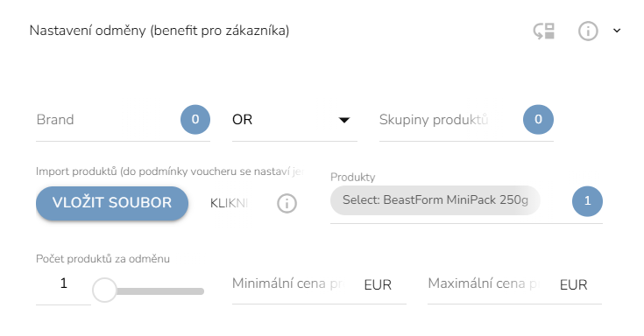Viewport: 644px width, 336px height.
Task: Click the dropdown arrow of the OR selector
Action: tap(343, 120)
